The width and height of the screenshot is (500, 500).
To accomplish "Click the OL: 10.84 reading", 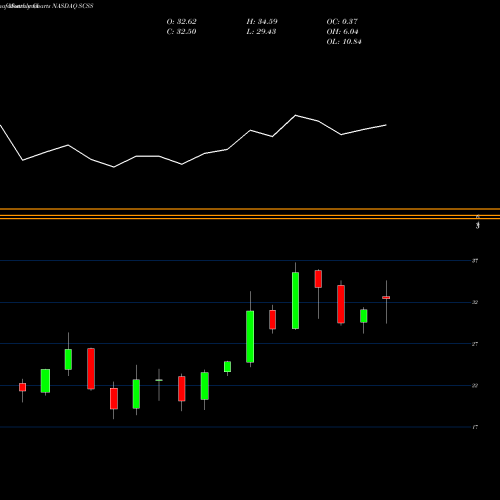I will pyautogui.click(x=344, y=42).
